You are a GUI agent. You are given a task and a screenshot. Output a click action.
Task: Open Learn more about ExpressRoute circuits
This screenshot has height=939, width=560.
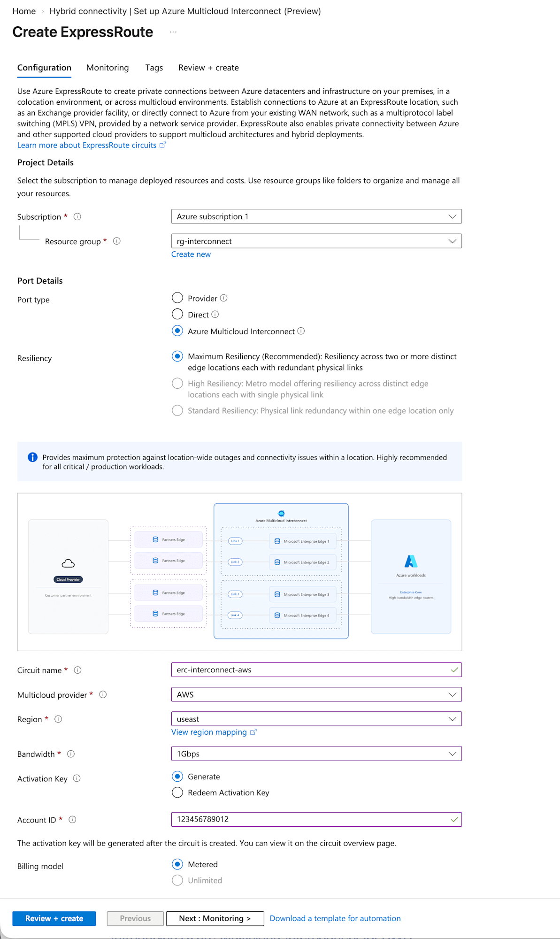(87, 145)
